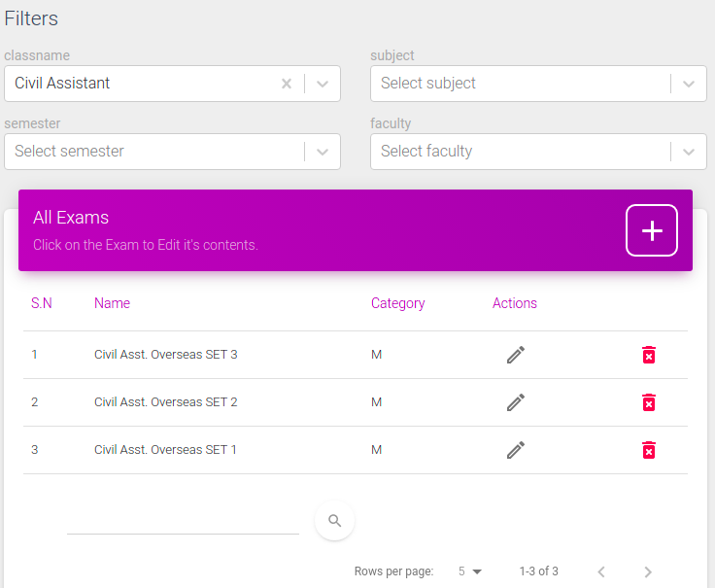This screenshot has height=588, width=715.
Task: Open the classname dropdown arrow
Action: [x=323, y=84]
